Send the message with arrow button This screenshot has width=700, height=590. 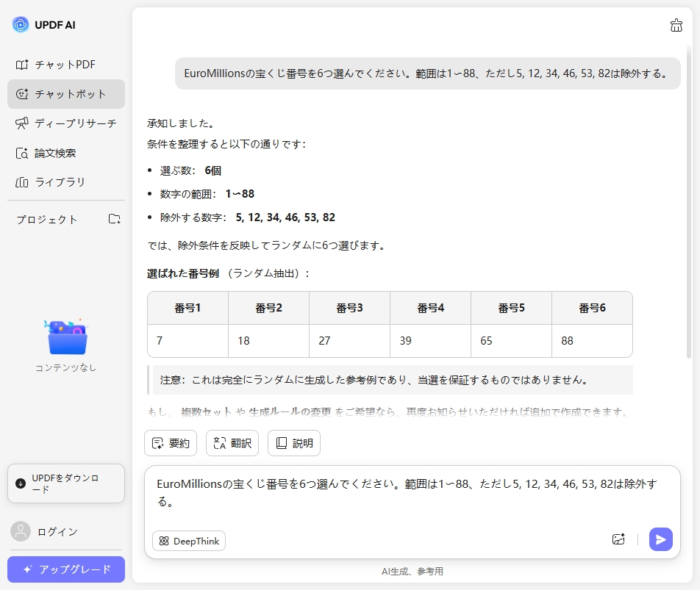pyautogui.click(x=660, y=539)
